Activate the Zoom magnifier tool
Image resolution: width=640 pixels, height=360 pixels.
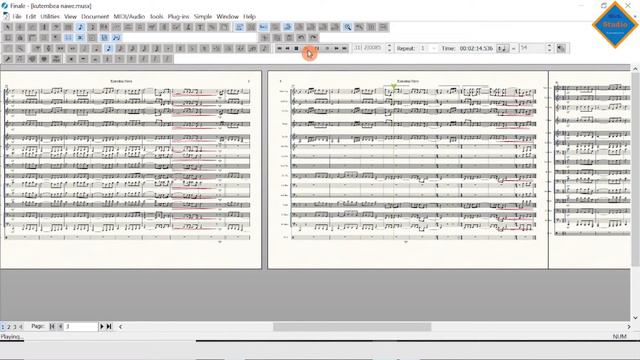click(347, 27)
